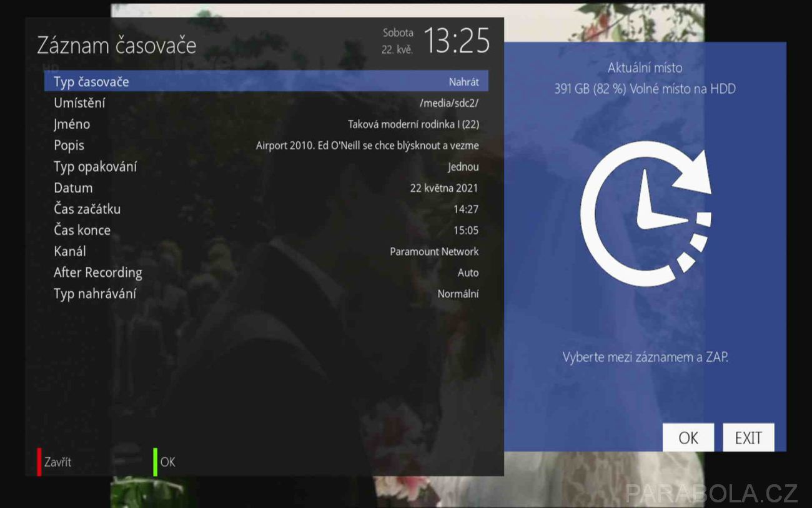Viewport: 812px width, 508px height.
Task: Click the Aktuální místo heading
Action: pyautogui.click(x=645, y=68)
